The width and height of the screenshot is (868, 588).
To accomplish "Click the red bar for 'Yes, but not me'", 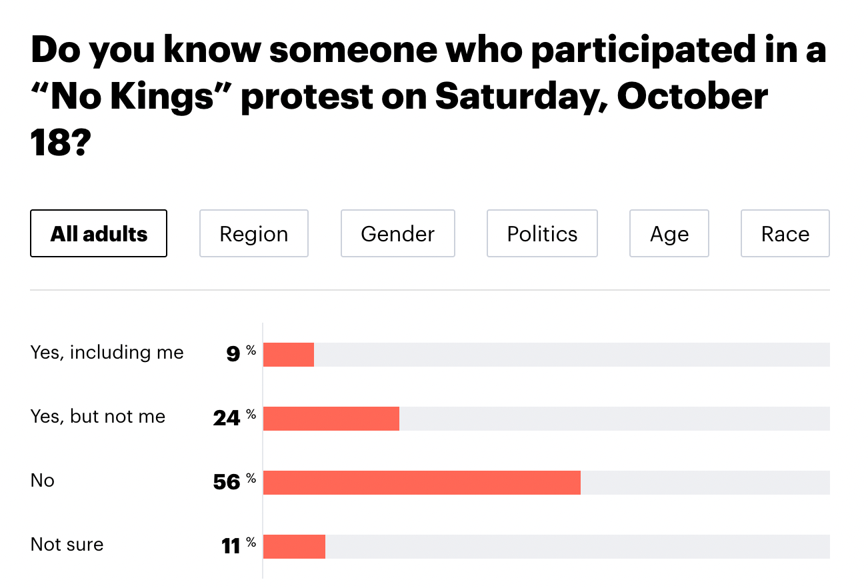I will (x=331, y=419).
